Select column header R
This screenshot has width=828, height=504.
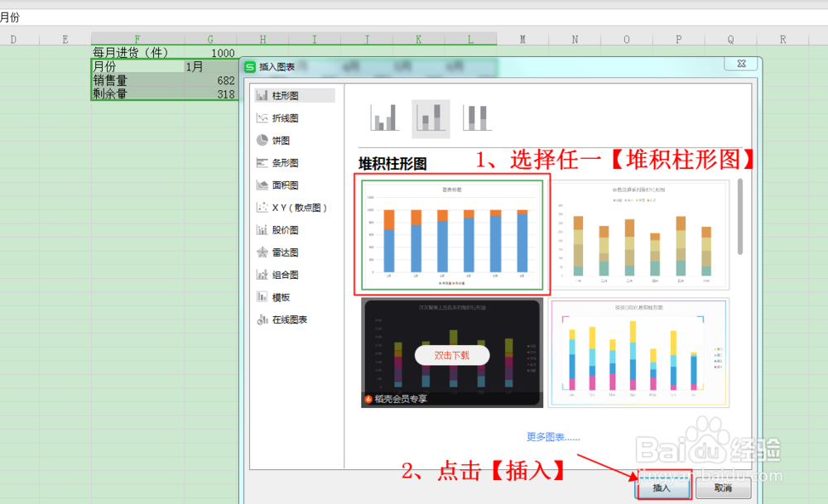point(783,39)
